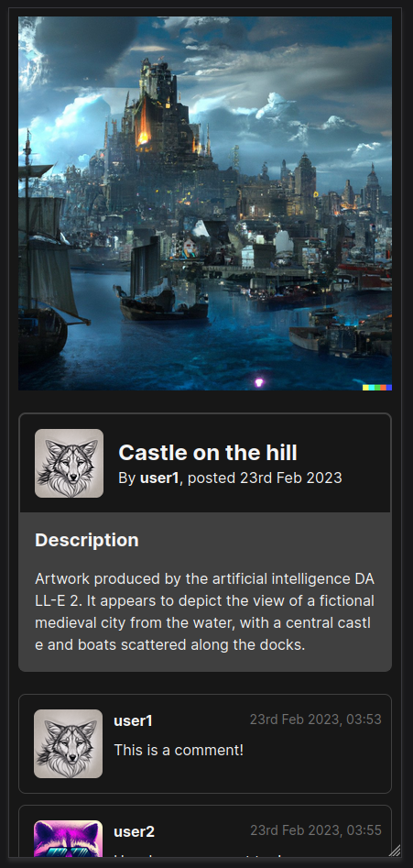Click the 'This is a comment!' text
Screen dimensions: 413x868
[x=179, y=750]
